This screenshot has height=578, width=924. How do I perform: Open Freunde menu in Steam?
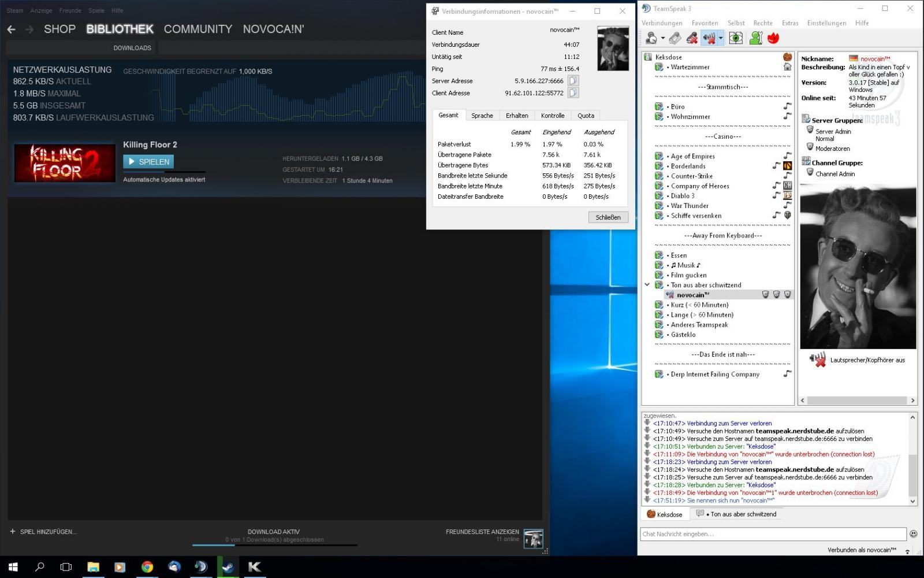(x=70, y=10)
